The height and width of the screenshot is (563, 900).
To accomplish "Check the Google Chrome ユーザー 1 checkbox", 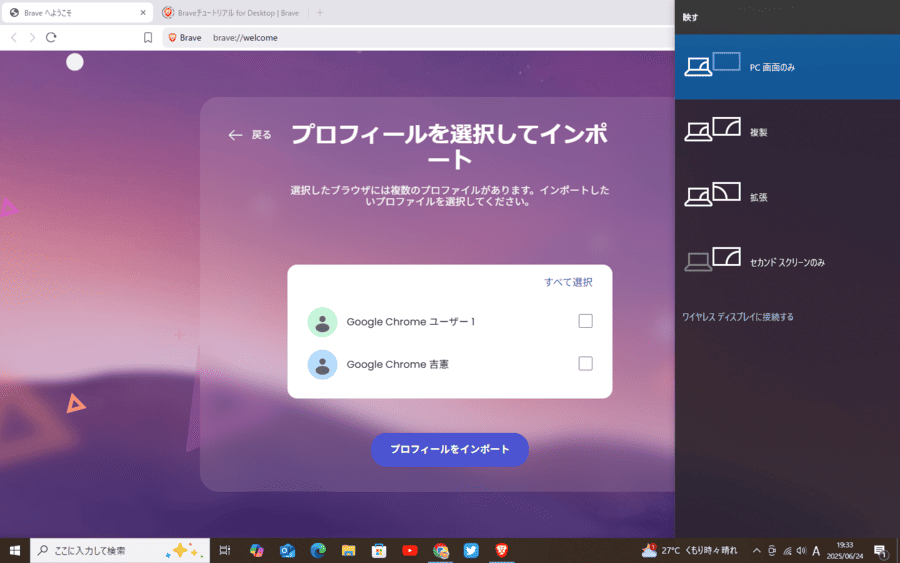I will click(x=585, y=321).
